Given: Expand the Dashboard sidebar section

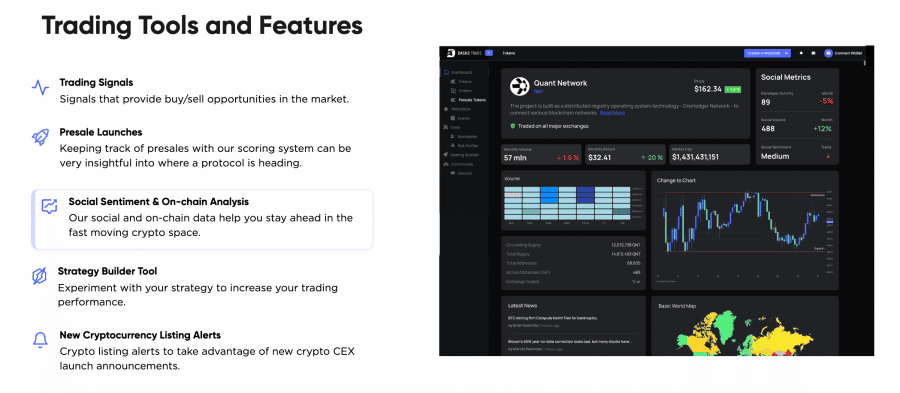Looking at the screenshot, I should pyautogui.click(x=461, y=72).
